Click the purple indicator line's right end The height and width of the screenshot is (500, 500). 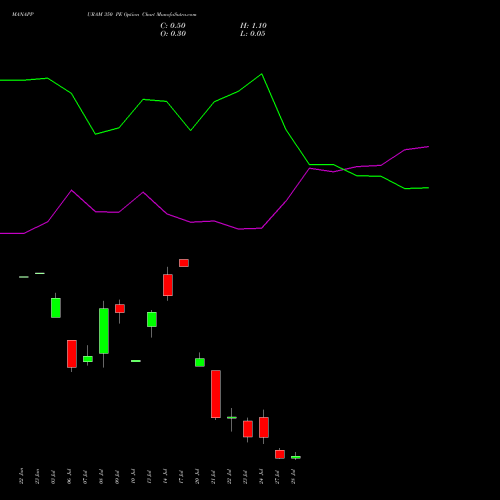[428, 147]
